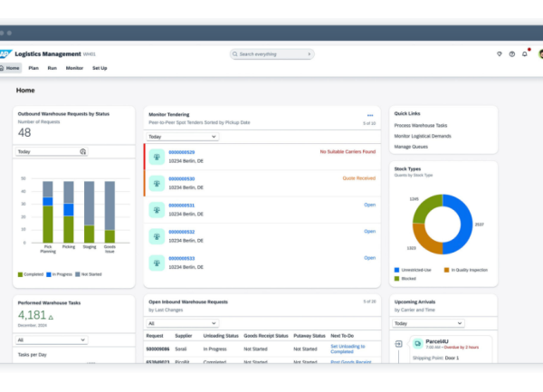The width and height of the screenshot is (543, 392).
Task: Open the help question mark icon
Action: pos(512,53)
